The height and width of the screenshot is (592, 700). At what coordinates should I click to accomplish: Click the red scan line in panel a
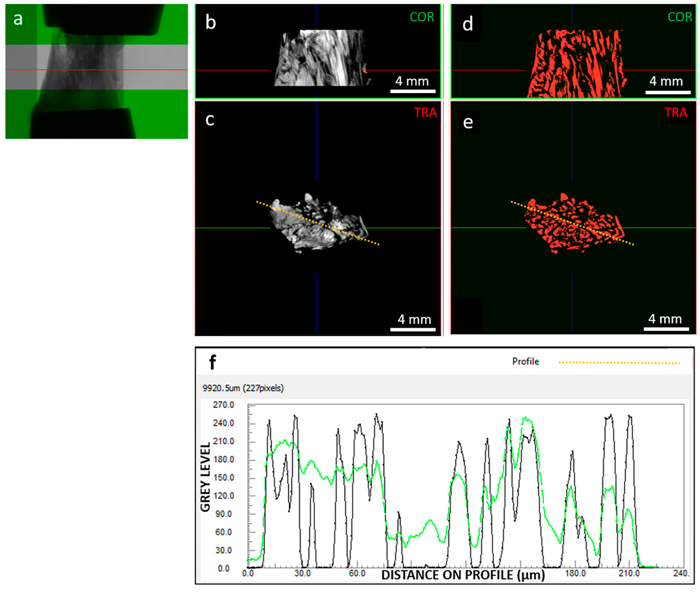click(96, 70)
